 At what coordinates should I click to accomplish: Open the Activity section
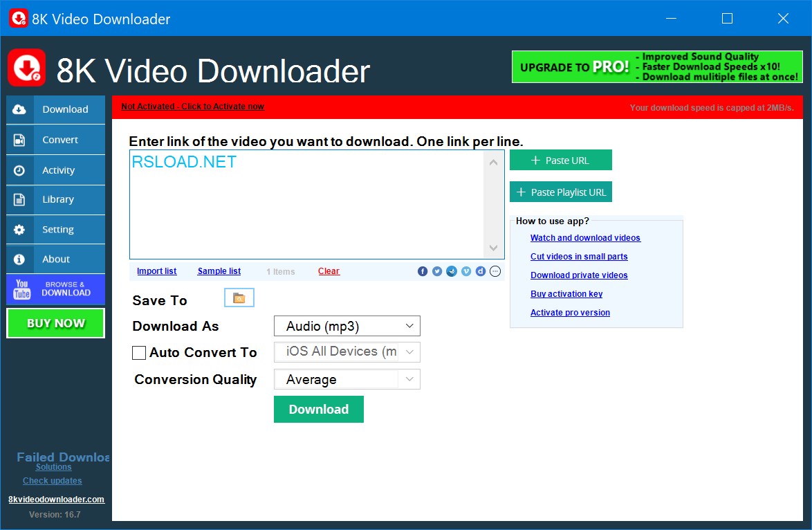[56, 170]
